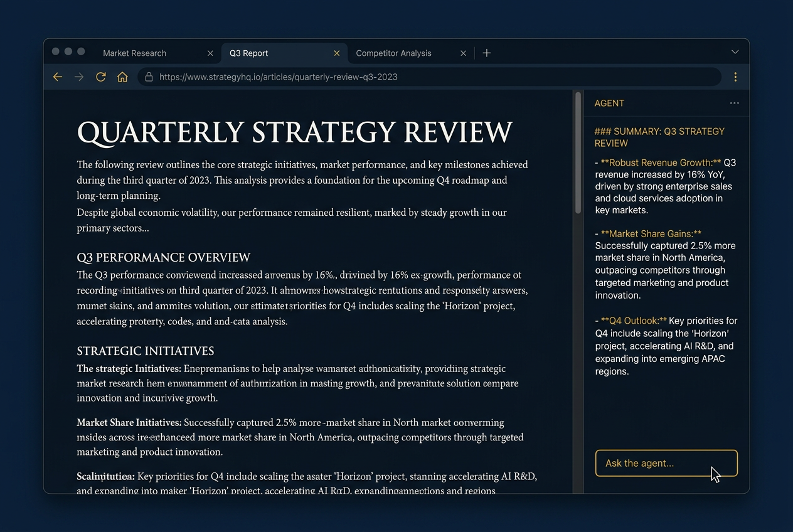Open the Agent panel options ellipsis

coord(735,104)
